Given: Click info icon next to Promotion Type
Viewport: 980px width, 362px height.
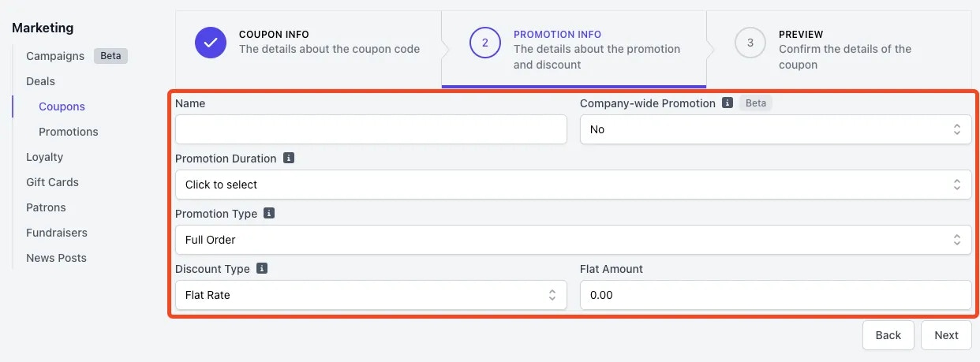Looking at the screenshot, I should (x=269, y=214).
